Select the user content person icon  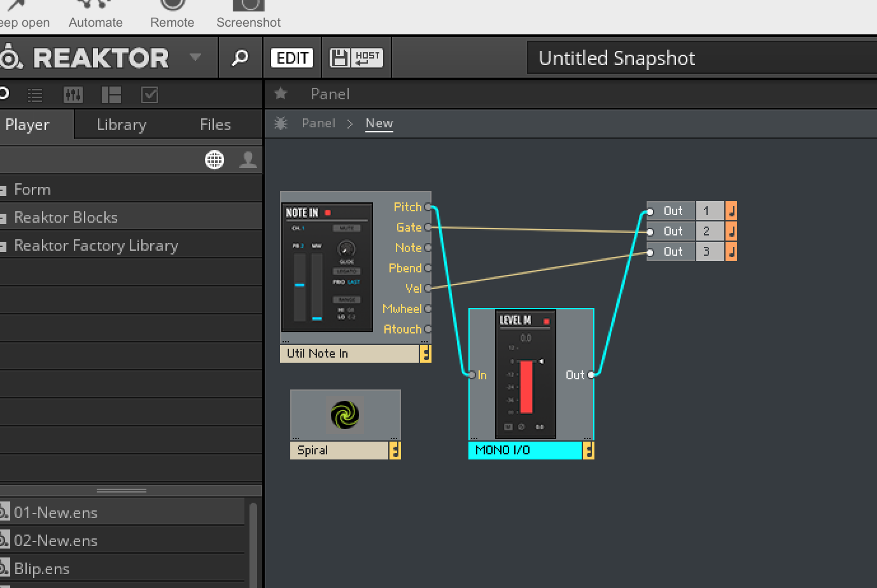click(248, 160)
